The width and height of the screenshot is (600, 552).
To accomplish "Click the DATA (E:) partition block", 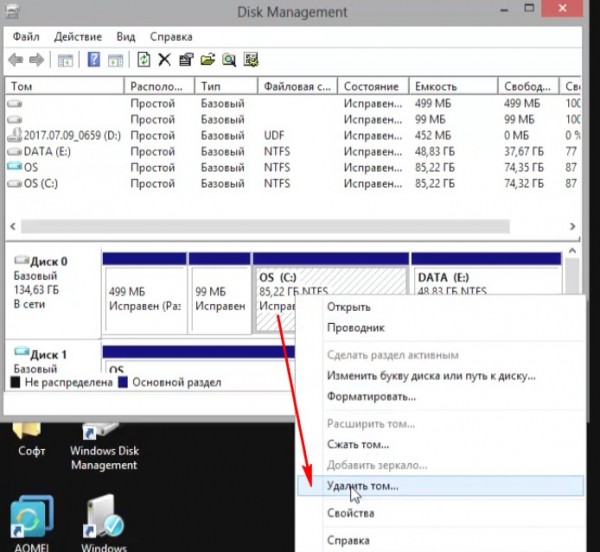I will click(x=486, y=273).
